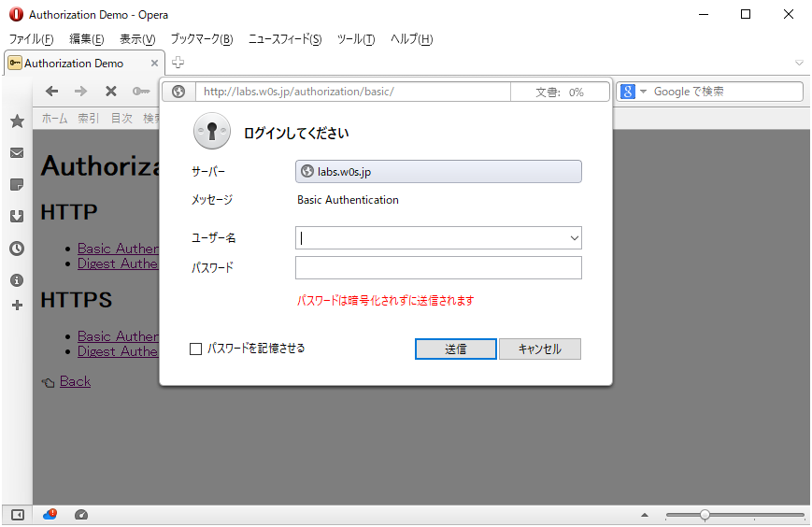Open the Mail panel in sidebar
The image size is (812, 527).
(17, 153)
